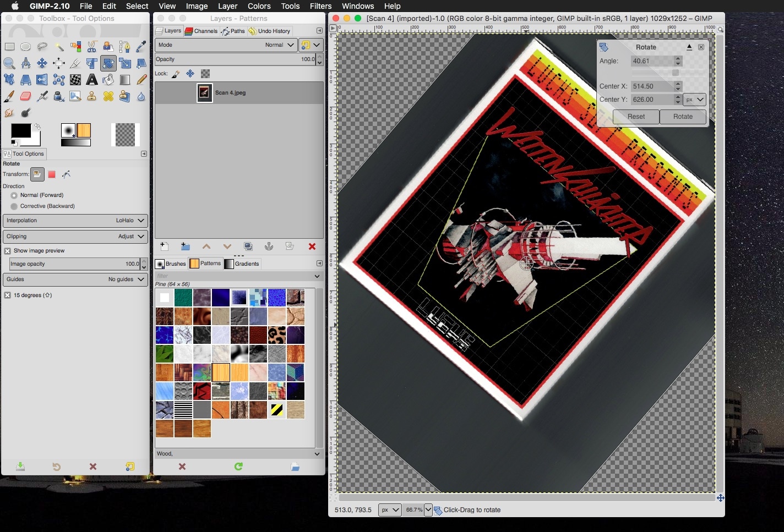Adjust layer Opacity slider
The height and width of the screenshot is (532, 784).
pyautogui.click(x=236, y=59)
